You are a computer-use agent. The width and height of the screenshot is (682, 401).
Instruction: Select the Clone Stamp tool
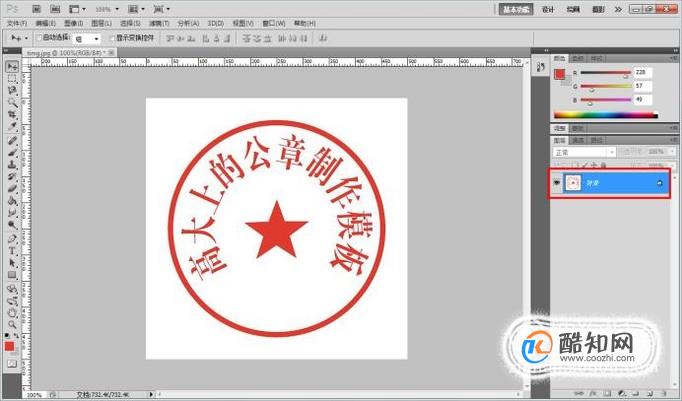12,165
